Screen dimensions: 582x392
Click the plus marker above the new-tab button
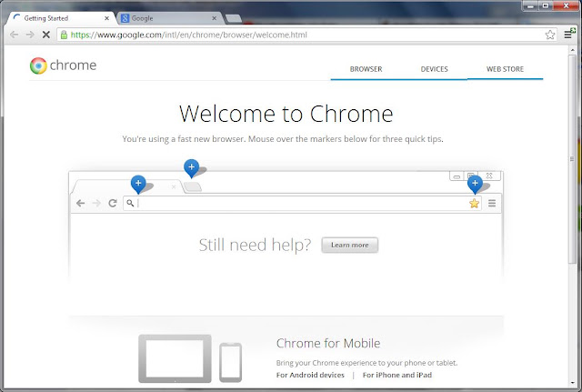pos(192,168)
